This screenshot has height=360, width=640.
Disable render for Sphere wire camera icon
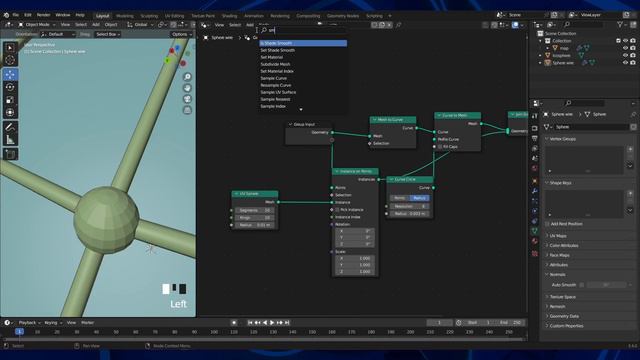coord(633,63)
